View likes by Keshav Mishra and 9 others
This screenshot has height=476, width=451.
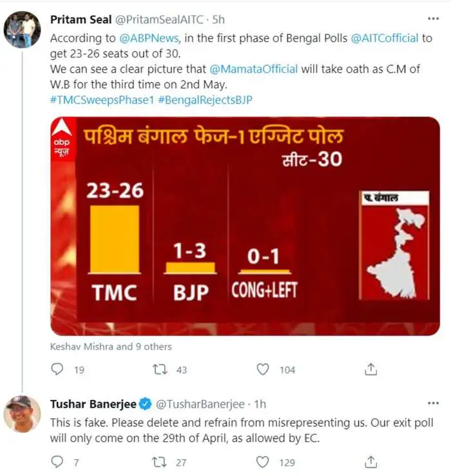(111, 347)
